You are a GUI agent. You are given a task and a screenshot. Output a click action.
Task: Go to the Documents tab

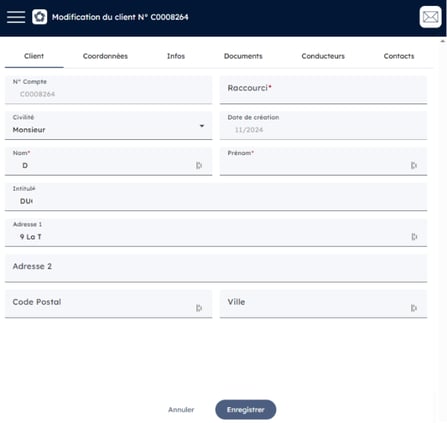pos(243,56)
